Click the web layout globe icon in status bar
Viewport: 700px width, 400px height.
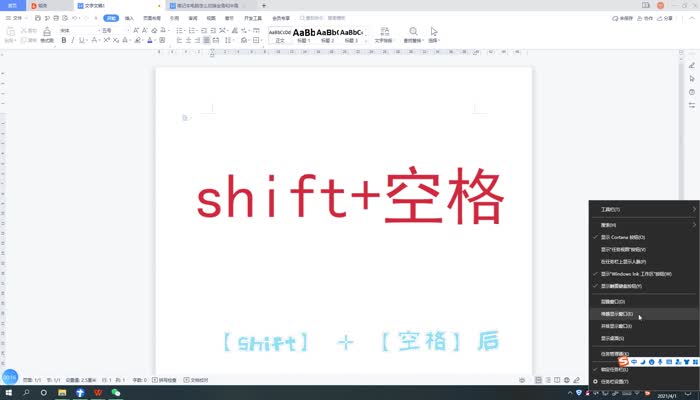coord(567,380)
